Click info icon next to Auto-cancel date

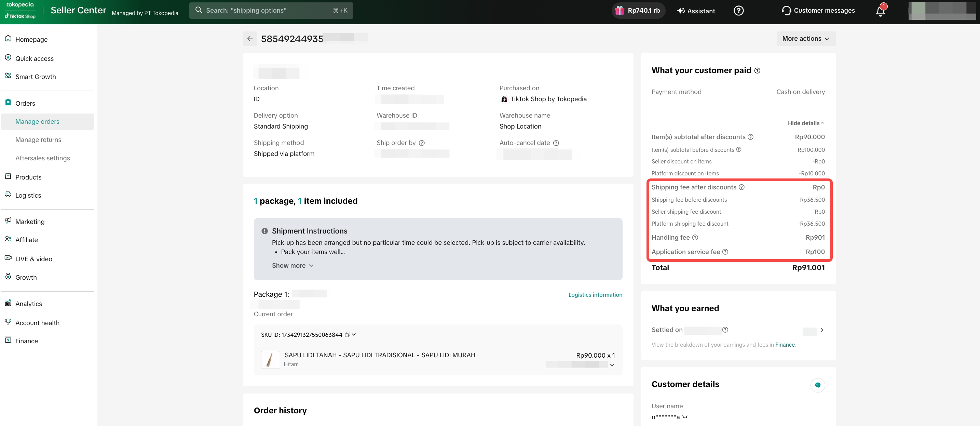point(556,143)
